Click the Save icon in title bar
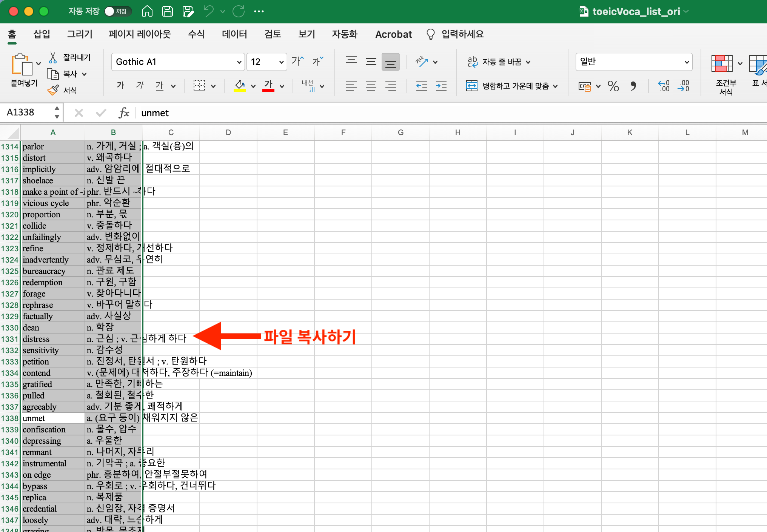The image size is (767, 532). [x=167, y=11]
